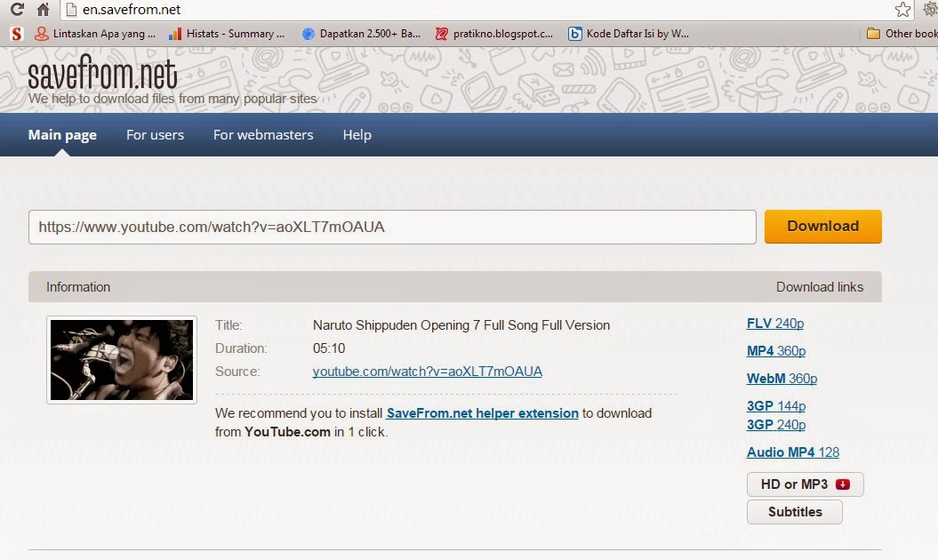Open the Dapatkan 2.500+ bookmark
This screenshot has height=560, width=938.
361,34
